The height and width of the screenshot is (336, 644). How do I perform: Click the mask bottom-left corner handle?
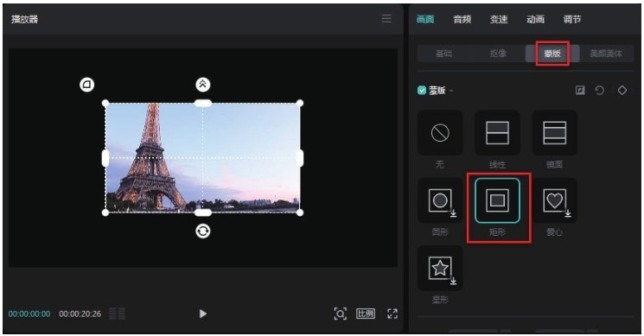105,212
